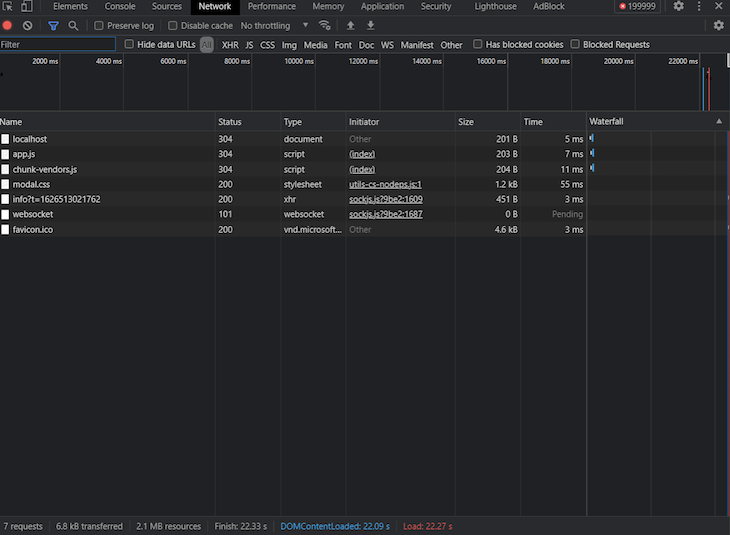730x535 pixels.
Task: Clear the network log
Action: point(27,26)
